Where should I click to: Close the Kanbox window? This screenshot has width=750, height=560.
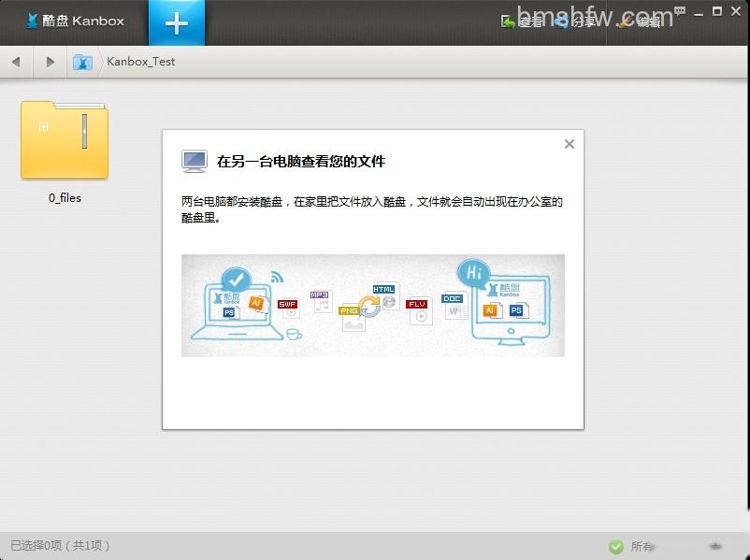[x=736, y=11]
